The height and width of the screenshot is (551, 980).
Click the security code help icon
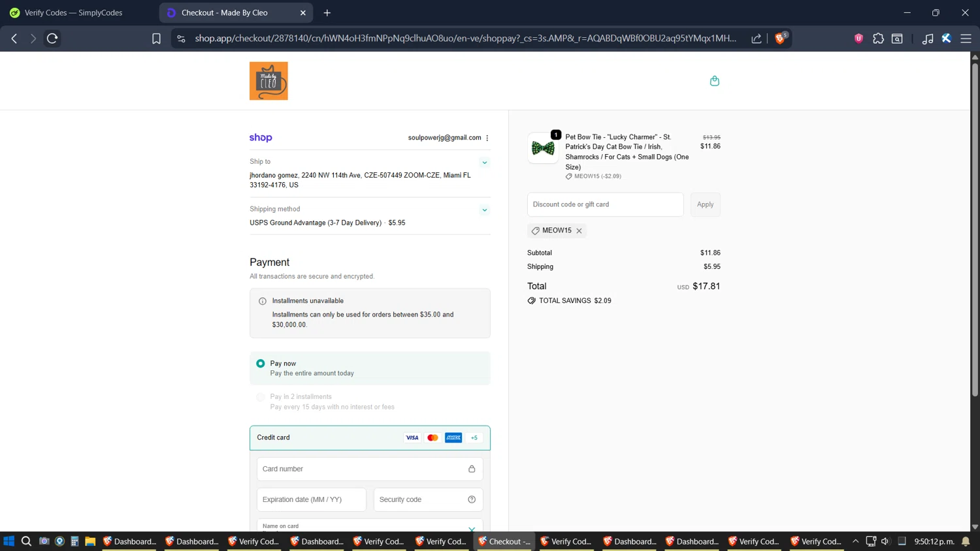click(472, 499)
